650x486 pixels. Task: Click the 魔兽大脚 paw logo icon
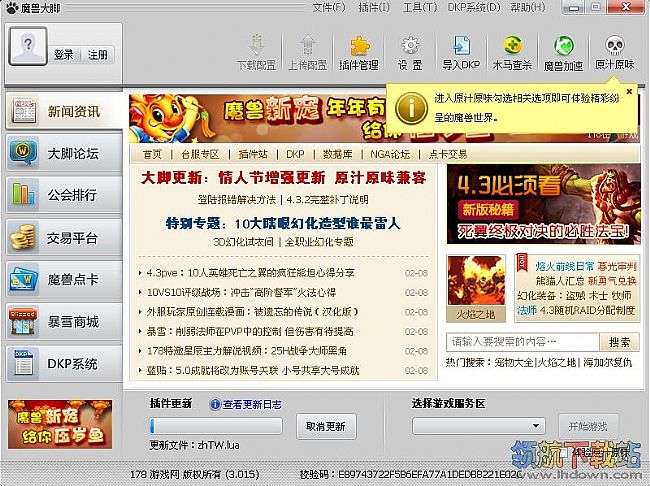[x=12, y=7]
